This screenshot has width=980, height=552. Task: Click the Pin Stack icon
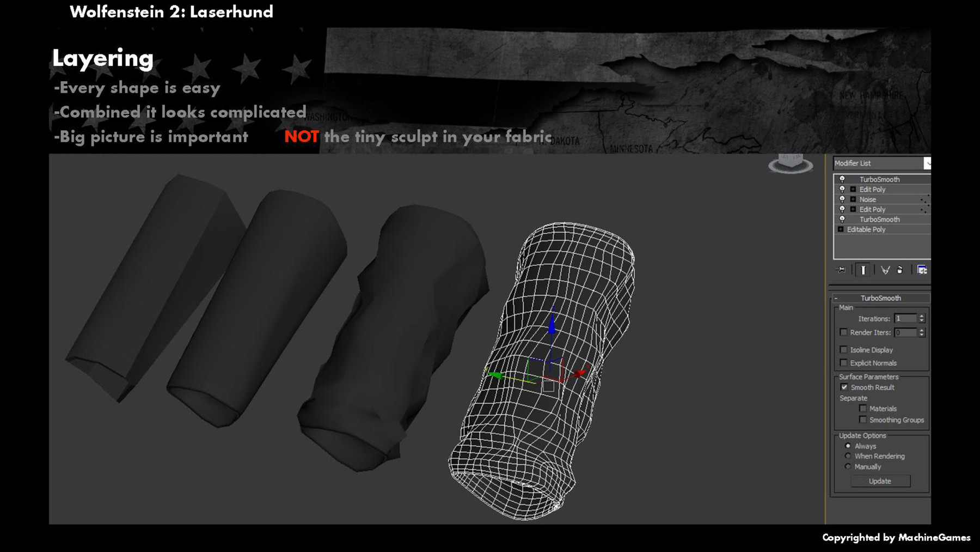[x=841, y=270]
